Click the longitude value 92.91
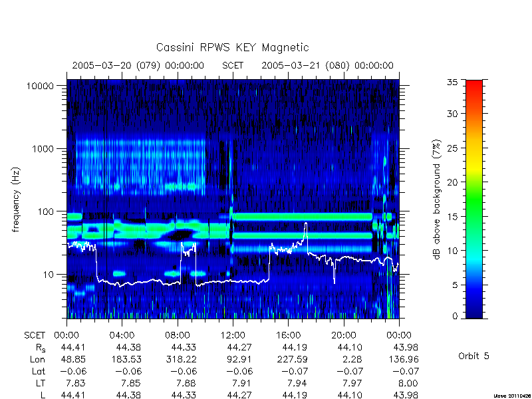 (240, 359)
